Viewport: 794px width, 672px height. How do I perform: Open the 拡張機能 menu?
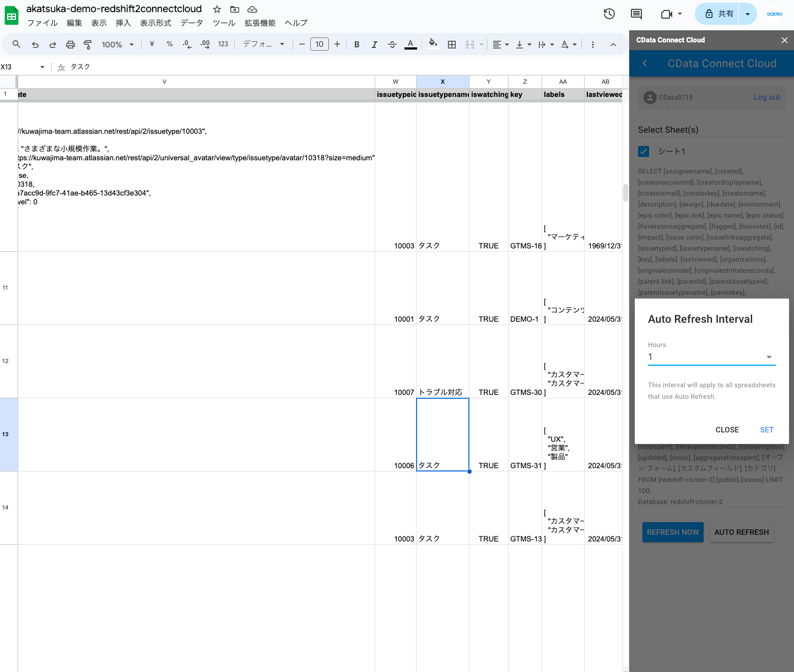point(260,23)
